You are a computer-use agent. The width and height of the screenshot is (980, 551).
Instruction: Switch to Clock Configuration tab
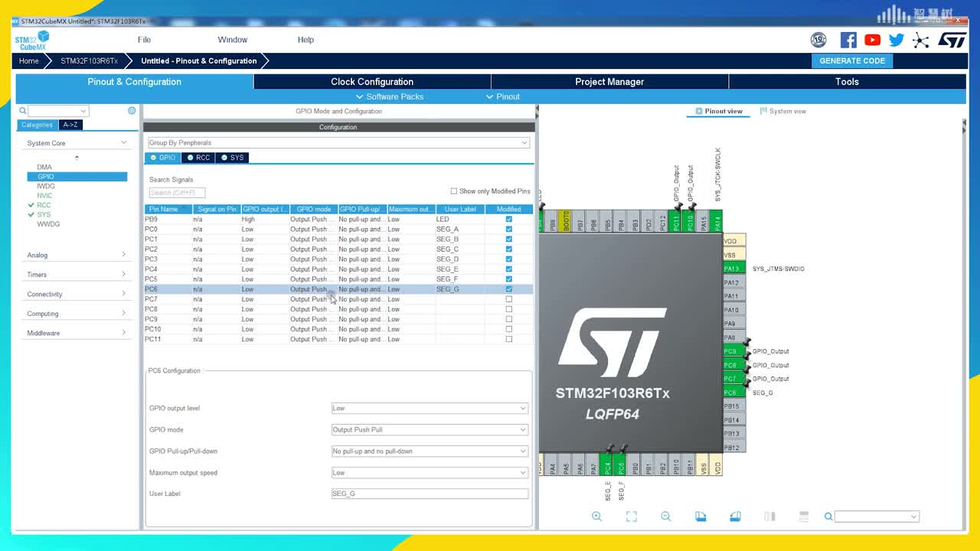click(x=372, y=82)
